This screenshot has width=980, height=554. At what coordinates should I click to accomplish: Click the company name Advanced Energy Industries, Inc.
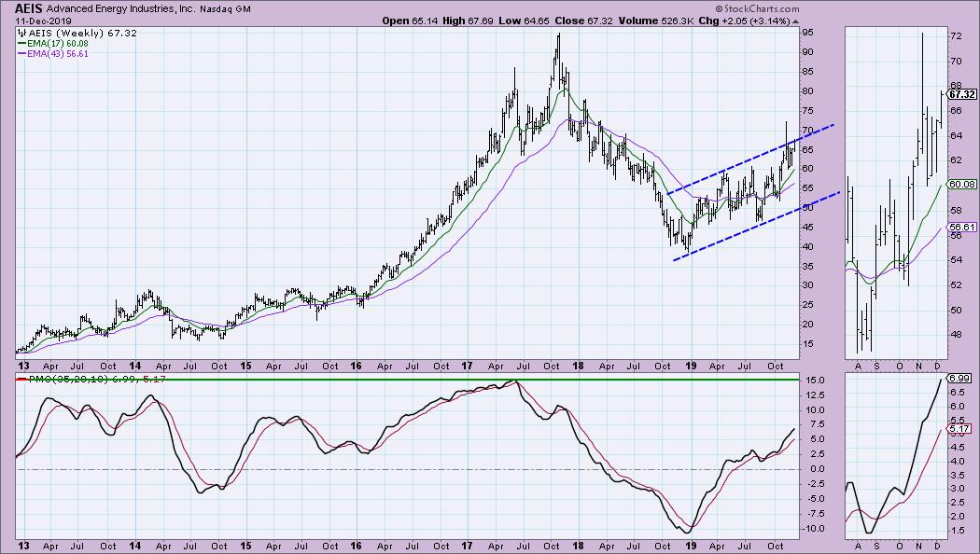pos(120,9)
